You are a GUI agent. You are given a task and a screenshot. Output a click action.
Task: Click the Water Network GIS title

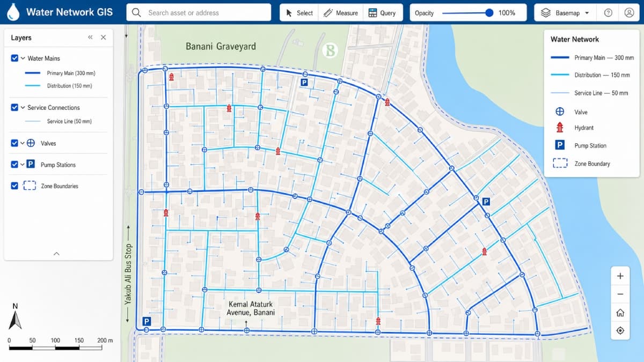(x=69, y=12)
